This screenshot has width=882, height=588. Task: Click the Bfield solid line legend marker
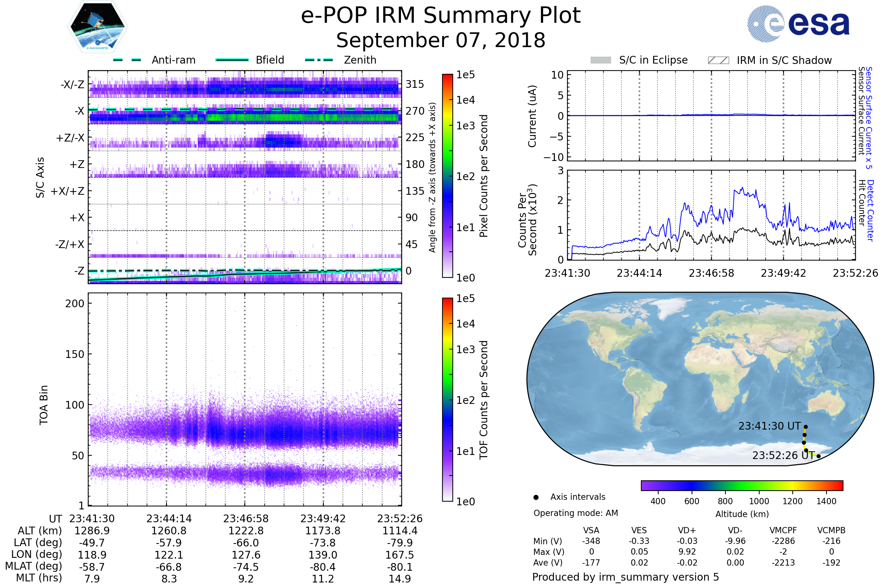[232, 60]
